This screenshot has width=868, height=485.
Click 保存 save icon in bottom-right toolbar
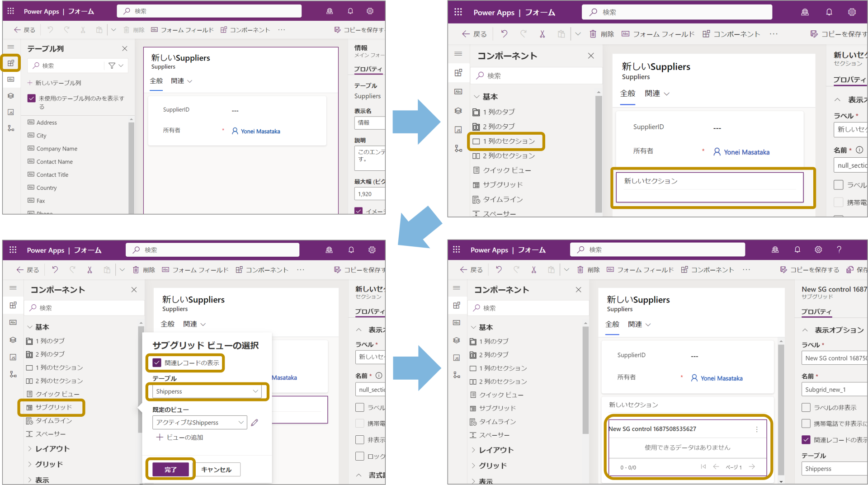point(850,270)
